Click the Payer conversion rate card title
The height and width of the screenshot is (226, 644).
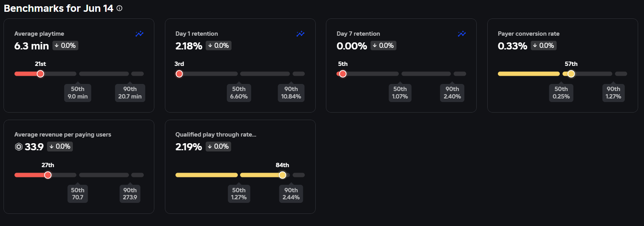(x=528, y=34)
